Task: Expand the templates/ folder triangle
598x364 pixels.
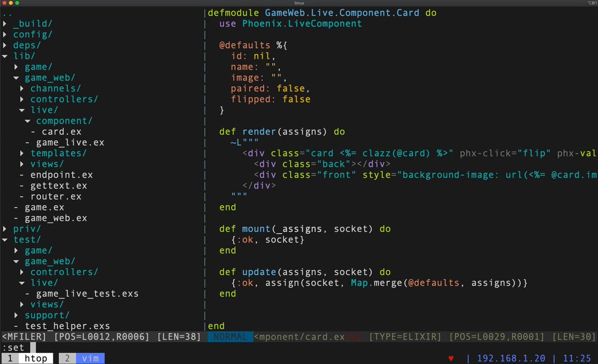Action: [x=22, y=153]
